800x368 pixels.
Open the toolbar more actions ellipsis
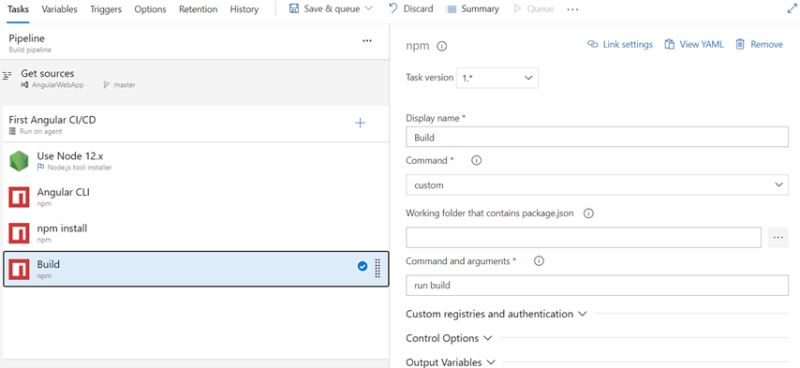point(572,9)
